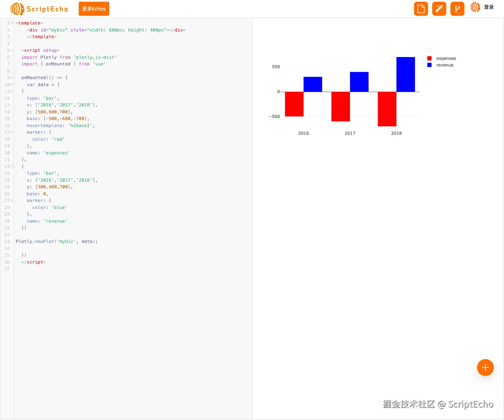The height and width of the screenshot is (420, 504).
Task: Click the hovertemplate code line
Action: [x=61, y=126]
